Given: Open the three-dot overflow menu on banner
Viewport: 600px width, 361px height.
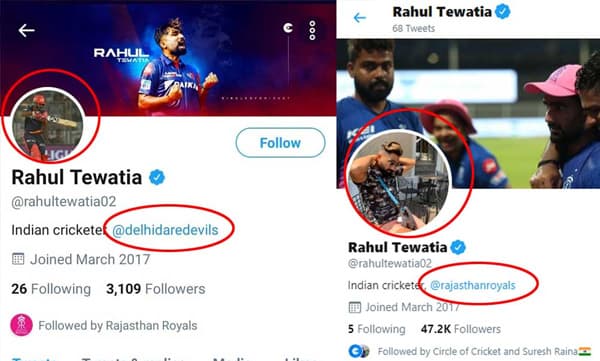Looking at the screenshot, I should pos(312,30).
